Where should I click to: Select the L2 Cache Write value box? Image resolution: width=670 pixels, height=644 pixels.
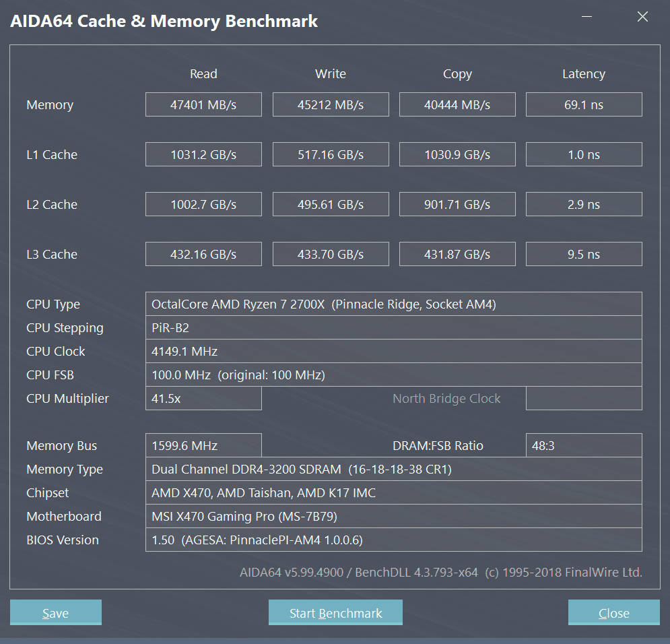pyautogui.click(x=331, y=205)
